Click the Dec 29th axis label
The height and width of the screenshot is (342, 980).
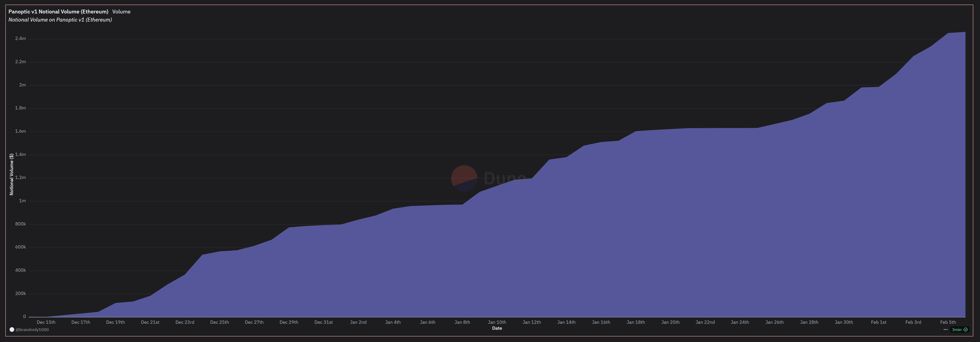tap(289, 322)
